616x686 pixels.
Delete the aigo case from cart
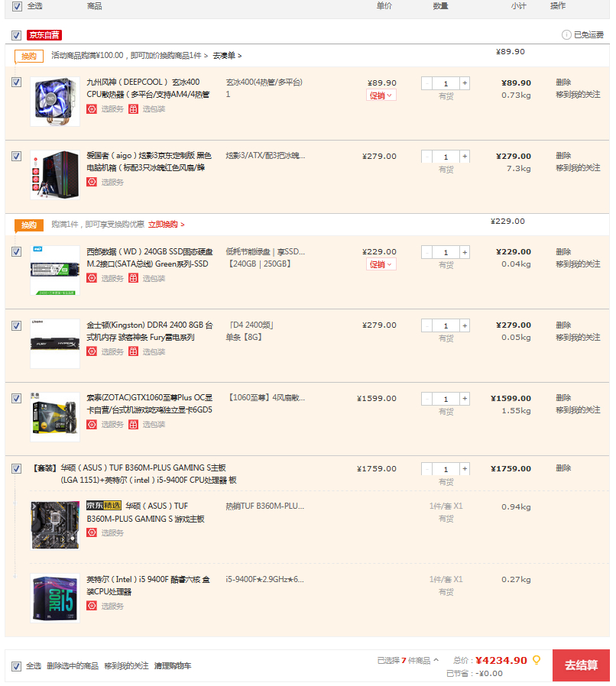point(563,156)
